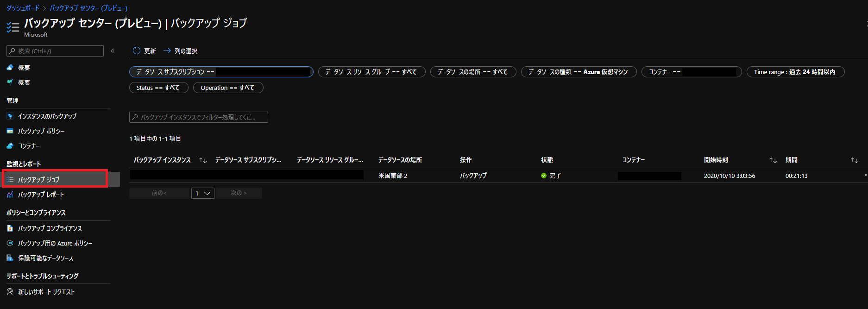The height and width of the screenshot is (309, 868).
Task: Click the バックアップ ジョブ list icon
Action: pos(10,179)
